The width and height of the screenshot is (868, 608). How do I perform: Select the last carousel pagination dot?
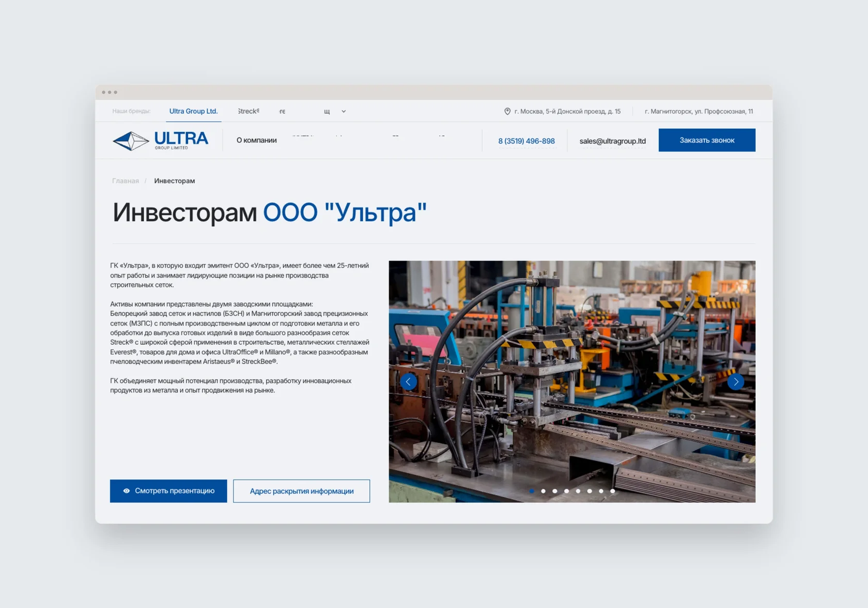[612, 491]
